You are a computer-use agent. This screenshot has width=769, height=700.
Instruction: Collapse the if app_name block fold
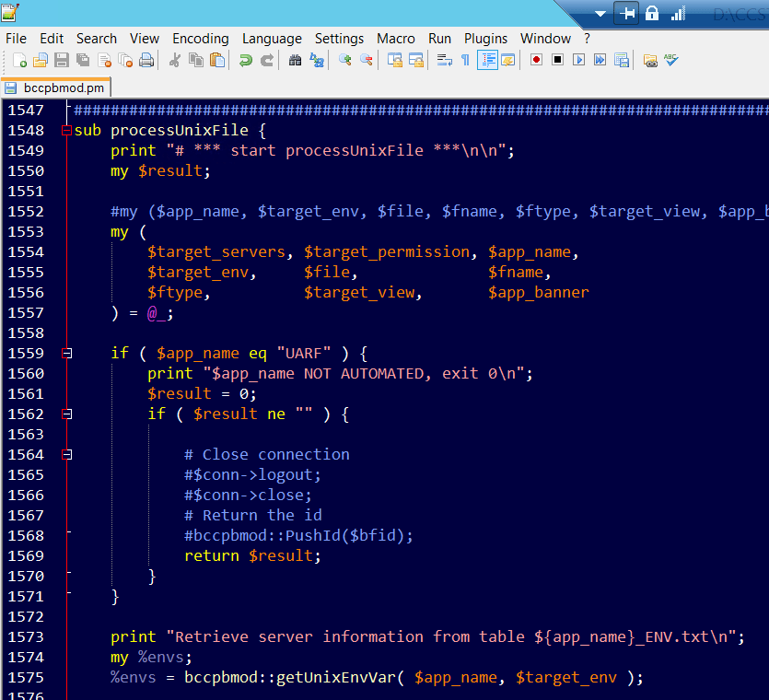65,353
